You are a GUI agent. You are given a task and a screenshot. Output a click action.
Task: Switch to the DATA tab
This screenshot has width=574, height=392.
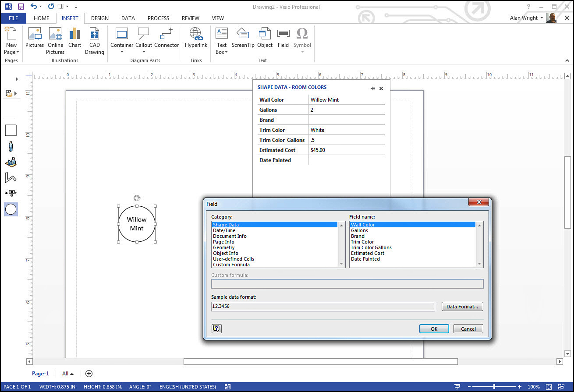tap(128, 18)
